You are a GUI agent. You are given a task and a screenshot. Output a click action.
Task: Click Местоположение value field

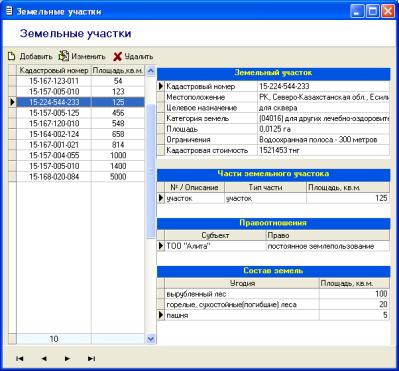323,97
